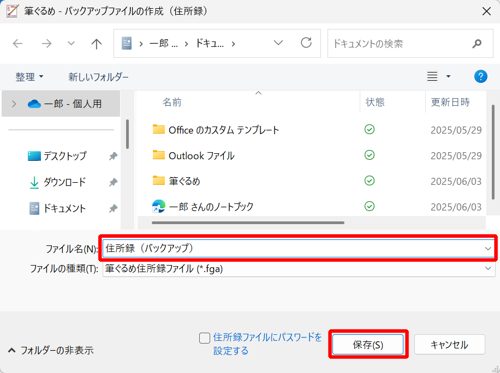Open the ファイル名 dropdown arrow

[x=488, y=249]
